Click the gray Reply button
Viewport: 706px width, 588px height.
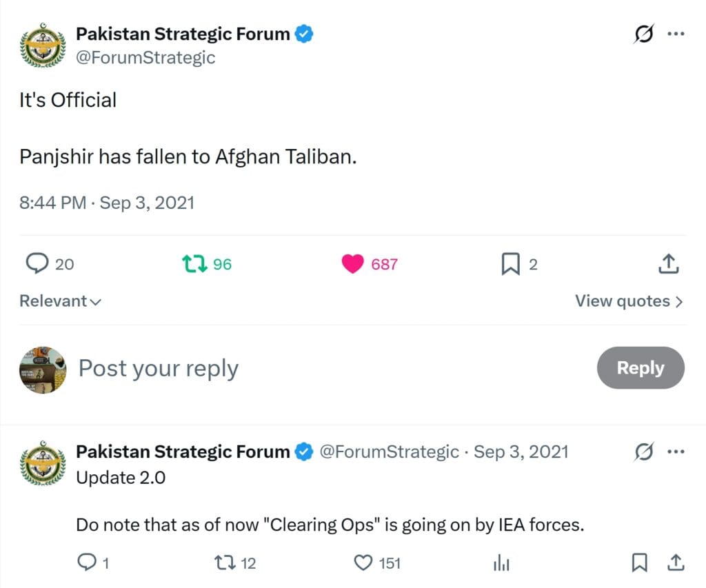(x=640, y=368)
